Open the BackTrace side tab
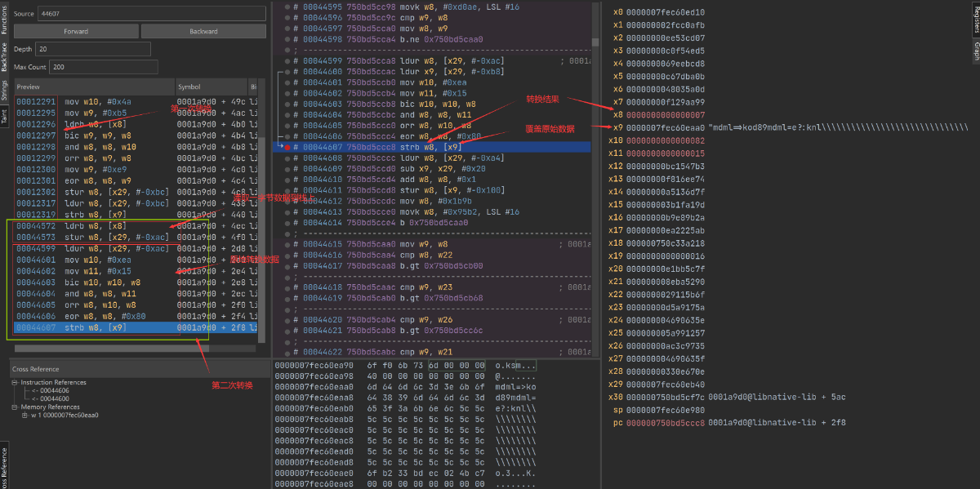 click(4, 57)
